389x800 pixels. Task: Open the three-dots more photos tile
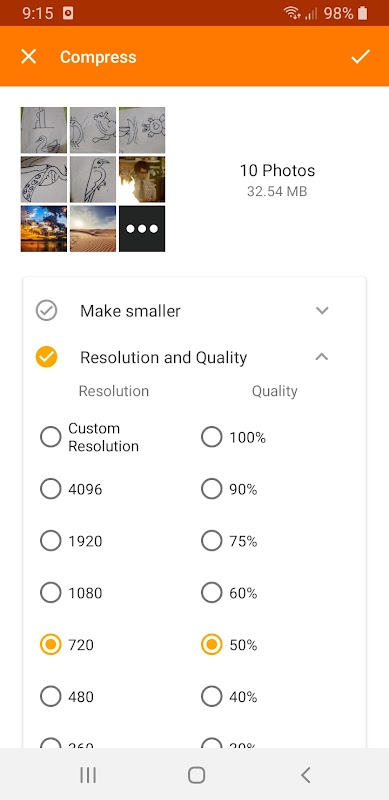142,229
